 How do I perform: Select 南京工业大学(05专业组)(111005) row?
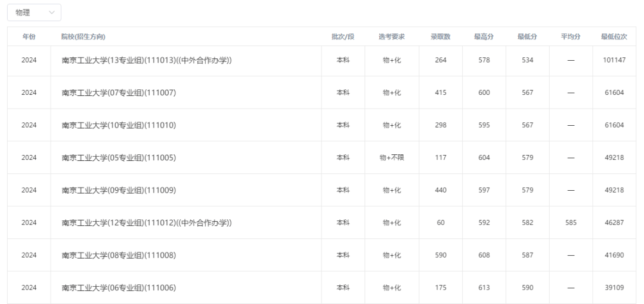point(321,157)
